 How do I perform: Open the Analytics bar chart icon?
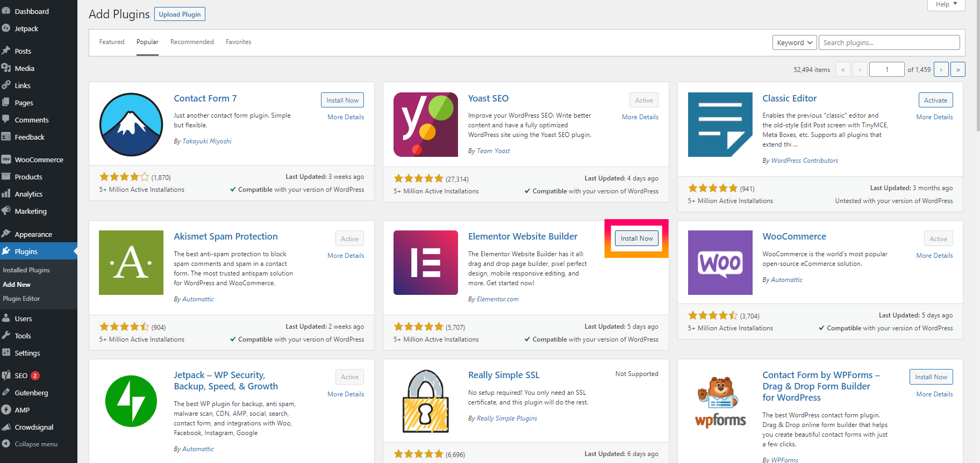6,193
